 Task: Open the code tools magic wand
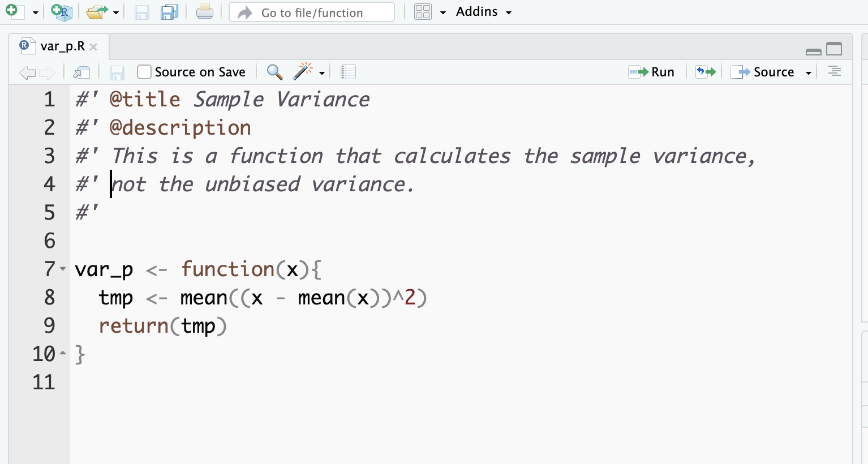303,72
